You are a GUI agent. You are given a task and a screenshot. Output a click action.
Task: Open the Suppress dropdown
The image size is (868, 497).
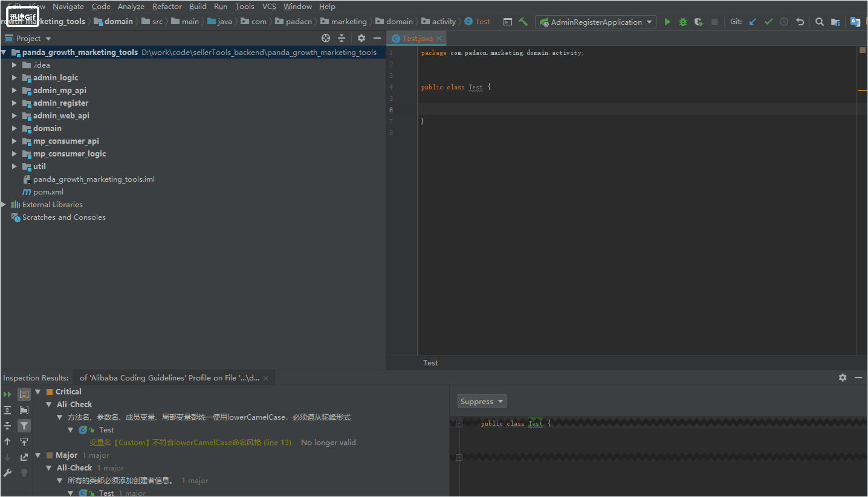coord(482,402)
